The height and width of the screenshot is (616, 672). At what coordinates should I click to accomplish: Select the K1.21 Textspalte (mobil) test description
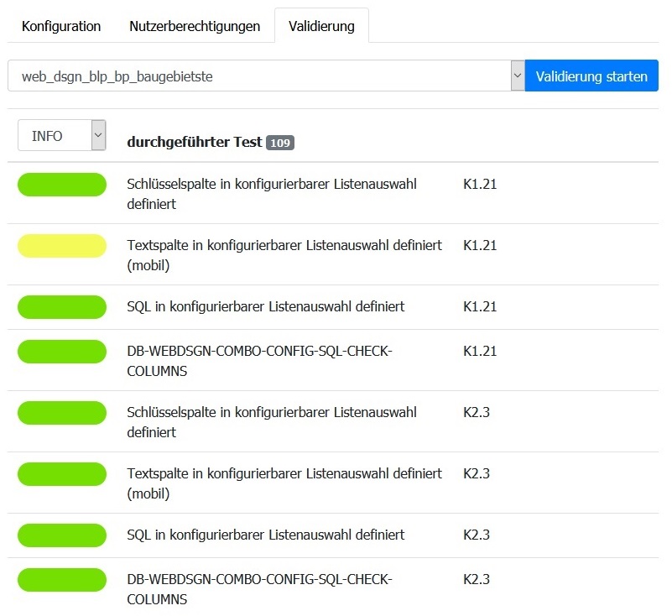pyautogui.click(x=284, y=254)
